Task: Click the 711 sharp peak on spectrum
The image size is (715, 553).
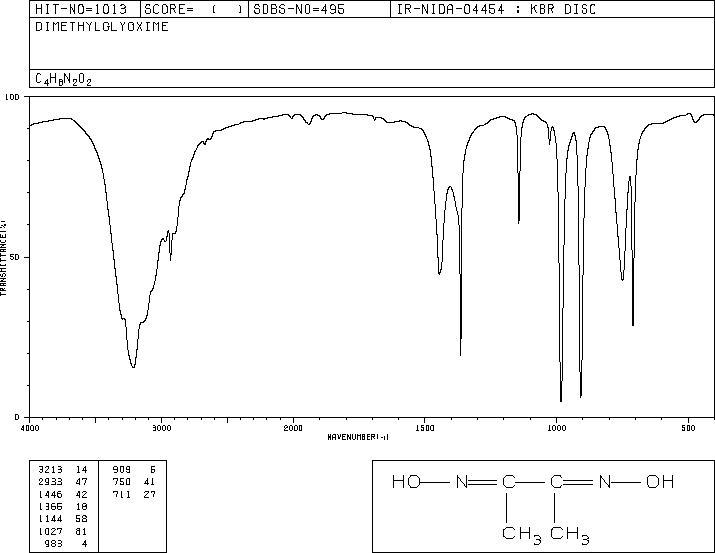Action: coord(633,324)
